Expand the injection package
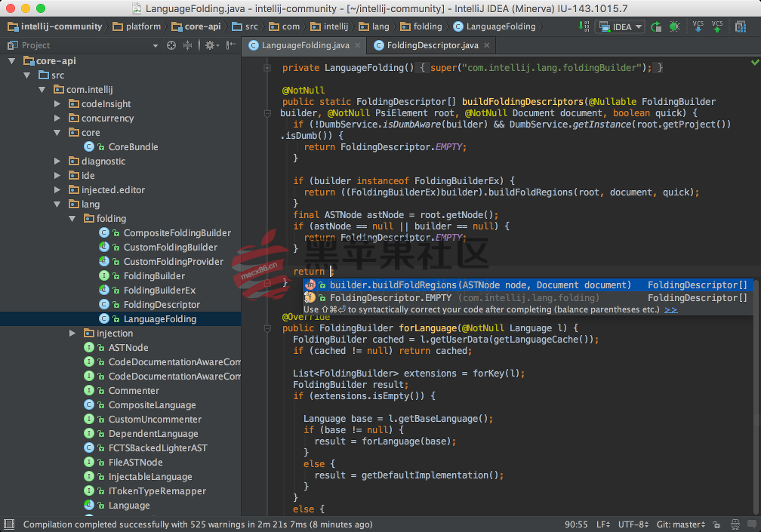Screen dimensions: 761x532 pyautogui.click(x=72, y=334)
